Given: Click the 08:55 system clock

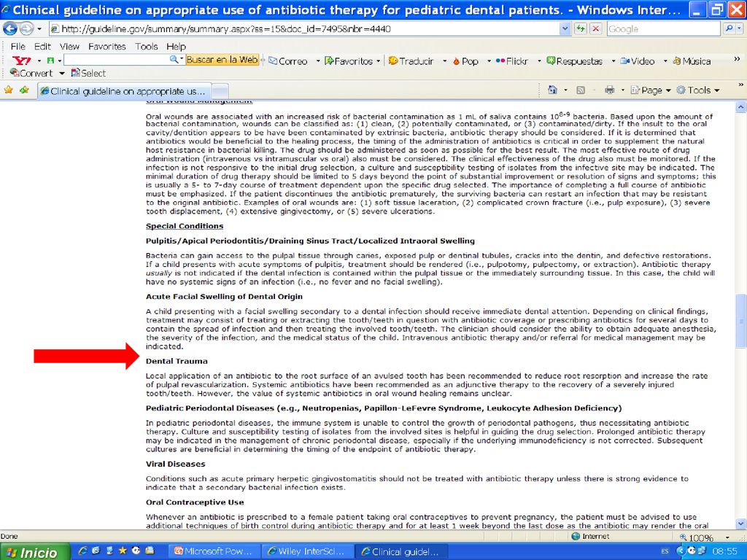Looking at the screenshot, I should click(x=724, y=551).
